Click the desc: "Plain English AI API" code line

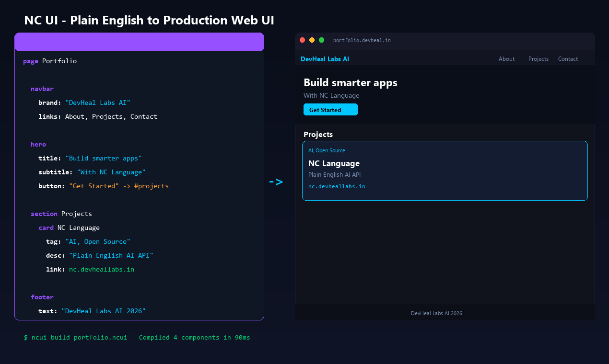pyautogui.click(x=100, y=256)
